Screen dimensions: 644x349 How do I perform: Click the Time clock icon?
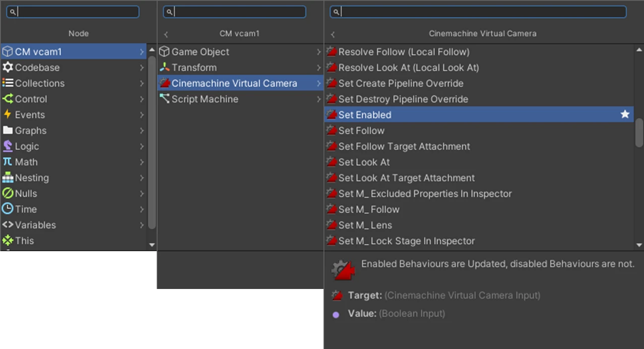click(x=8, y=209)
